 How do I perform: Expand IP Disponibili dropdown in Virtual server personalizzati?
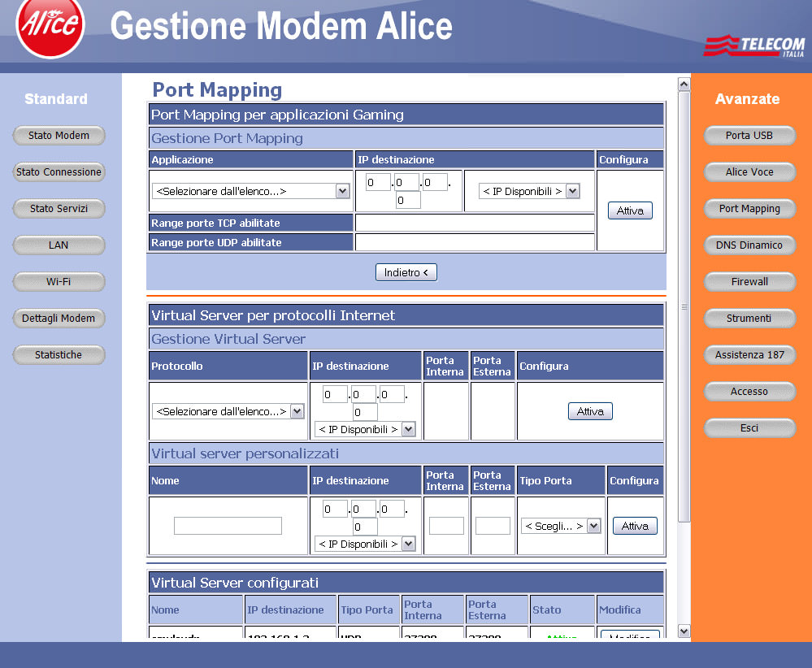[x=365, y=544]
